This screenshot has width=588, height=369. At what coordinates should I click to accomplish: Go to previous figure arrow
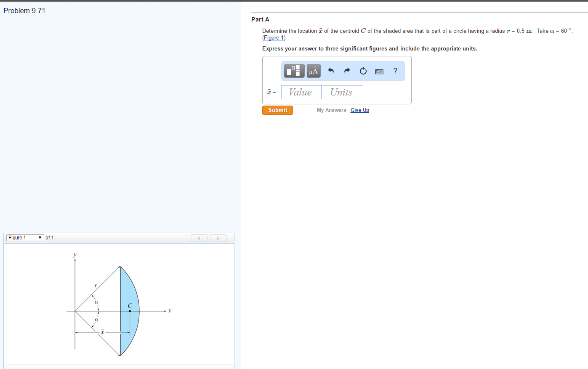click(199, 238)
